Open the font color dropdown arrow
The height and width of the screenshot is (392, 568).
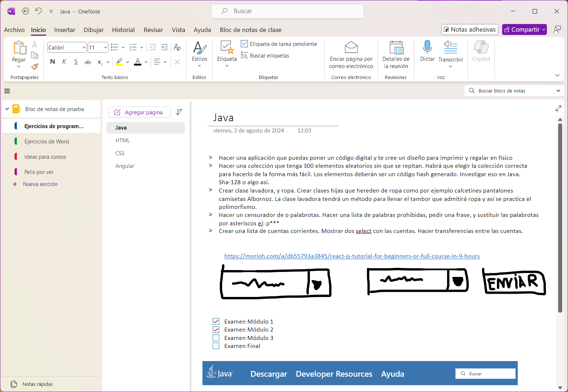[146, 62]
